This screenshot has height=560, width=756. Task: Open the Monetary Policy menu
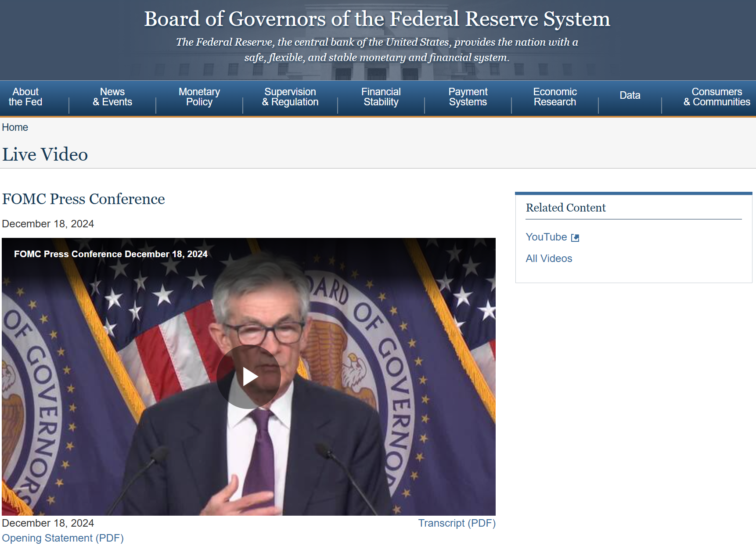coord(199,97)
